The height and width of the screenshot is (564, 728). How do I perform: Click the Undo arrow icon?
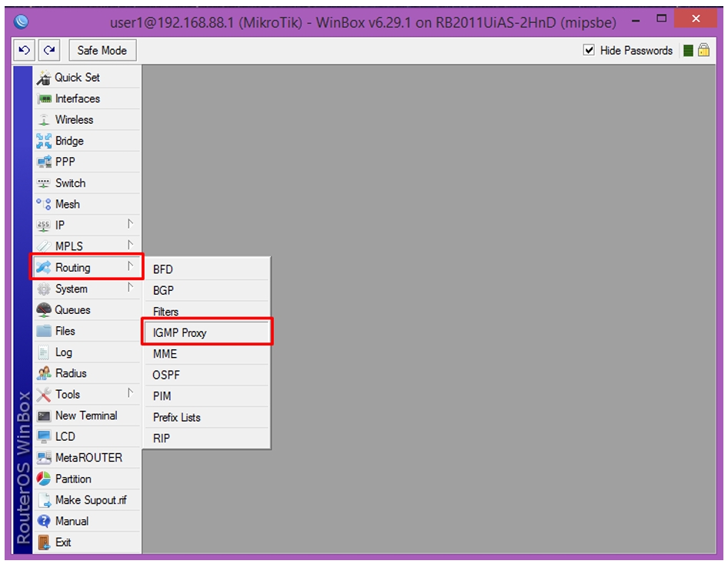tap(24, 50)
